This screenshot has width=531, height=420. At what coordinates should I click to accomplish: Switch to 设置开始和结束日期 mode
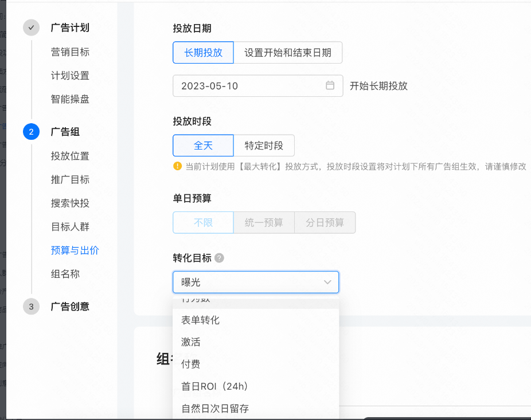point(287,52)
